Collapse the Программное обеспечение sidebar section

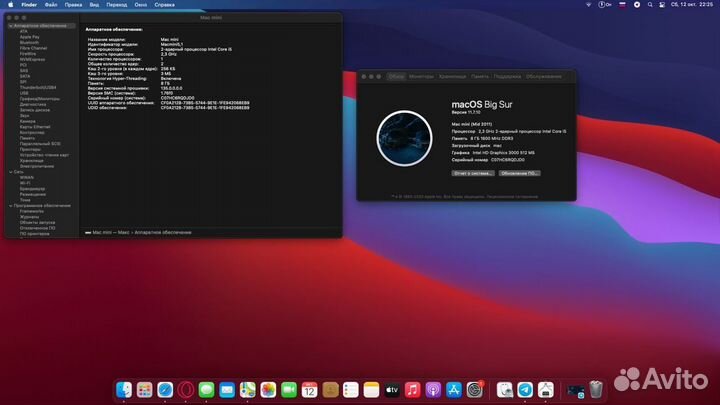point(12,204)
